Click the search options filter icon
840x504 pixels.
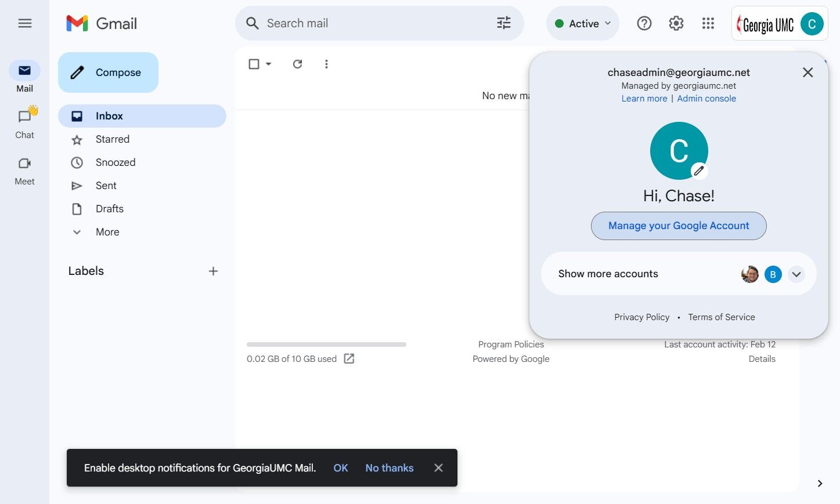tap(504, 23)
